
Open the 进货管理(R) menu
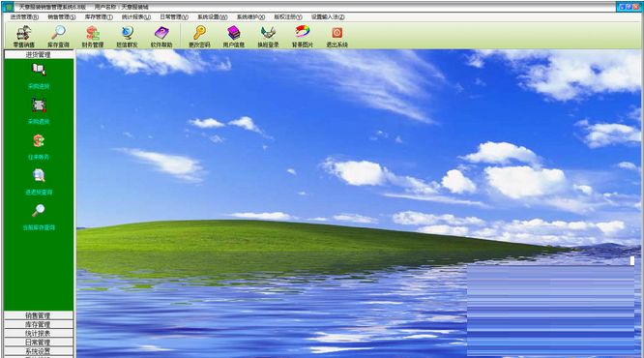24,16
